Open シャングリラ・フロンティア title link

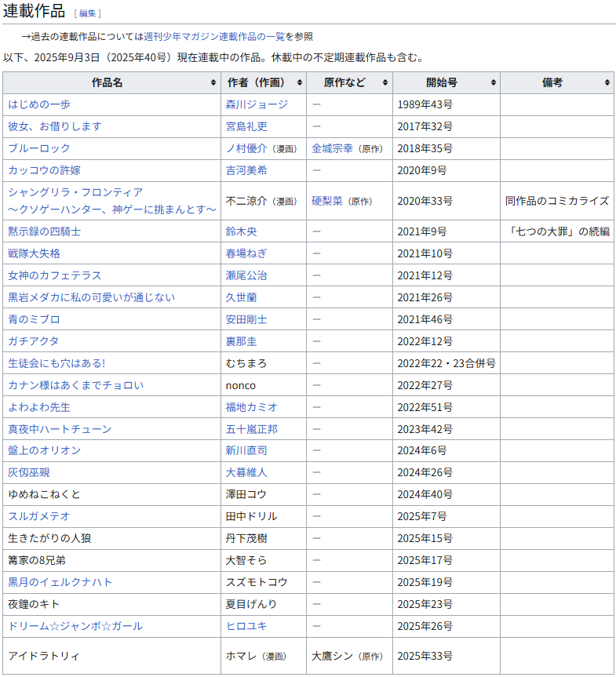point(75,192)
